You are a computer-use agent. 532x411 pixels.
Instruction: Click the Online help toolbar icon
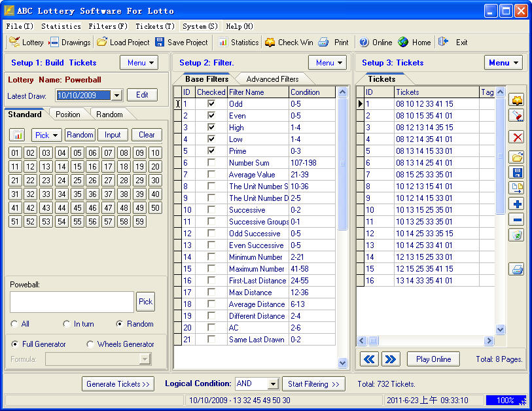[364, 42]
